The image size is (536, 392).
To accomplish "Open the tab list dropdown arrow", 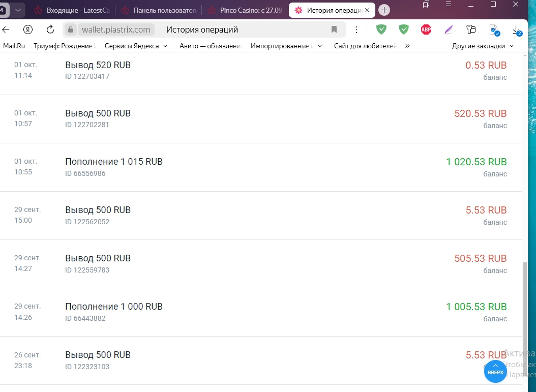I will click(x=18, y=10).
